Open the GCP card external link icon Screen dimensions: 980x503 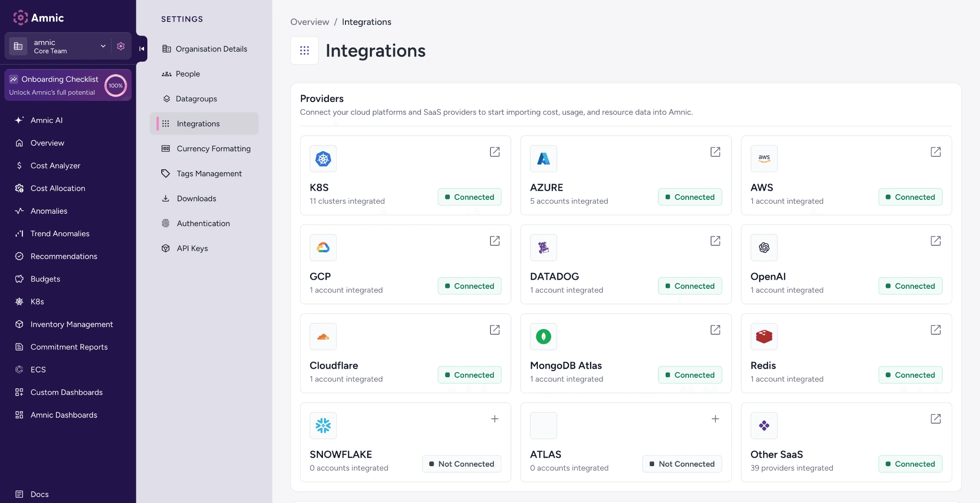pos(495,241)
